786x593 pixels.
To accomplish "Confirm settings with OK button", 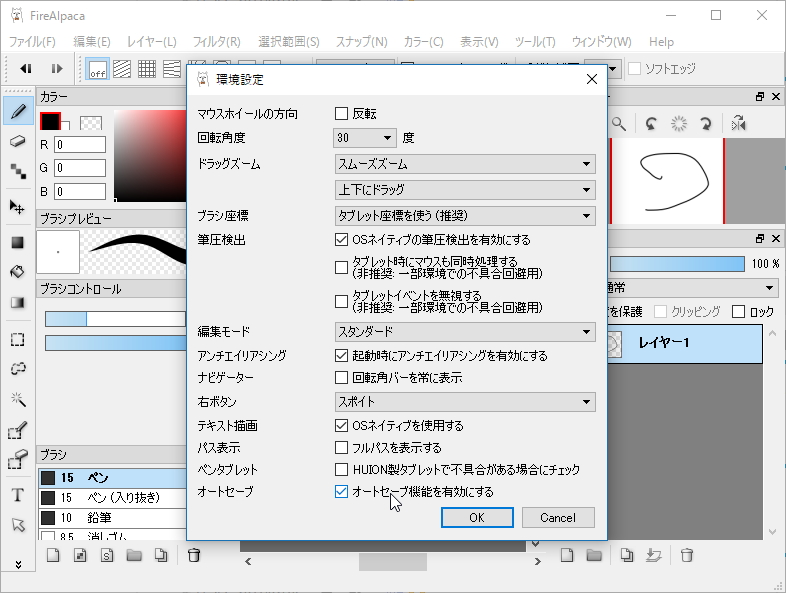I will tap(477, 518).
